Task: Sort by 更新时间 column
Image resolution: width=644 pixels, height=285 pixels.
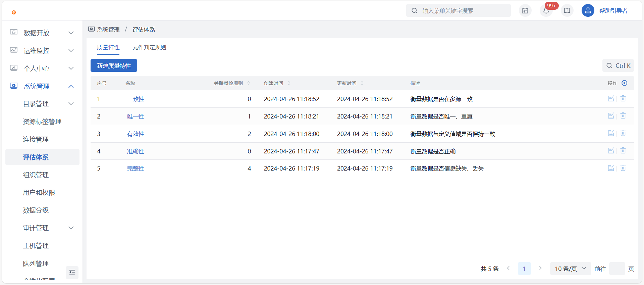Action: [x=362, y=83]
